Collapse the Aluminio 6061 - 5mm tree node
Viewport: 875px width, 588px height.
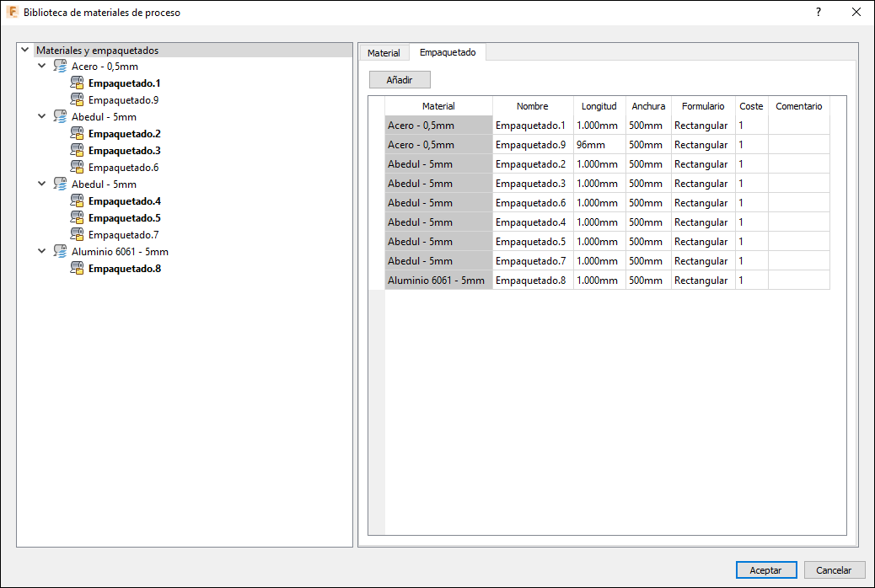tap(42, 251)
